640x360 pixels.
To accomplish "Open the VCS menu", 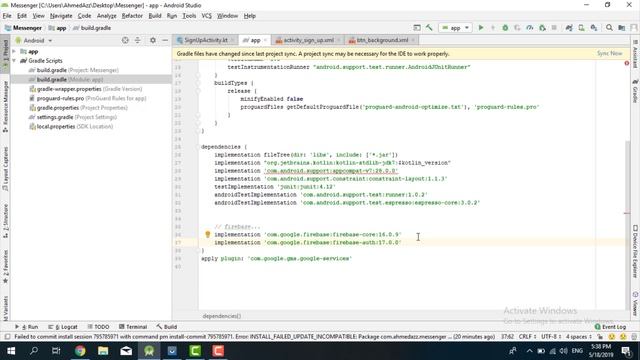I will pos(207,16).
